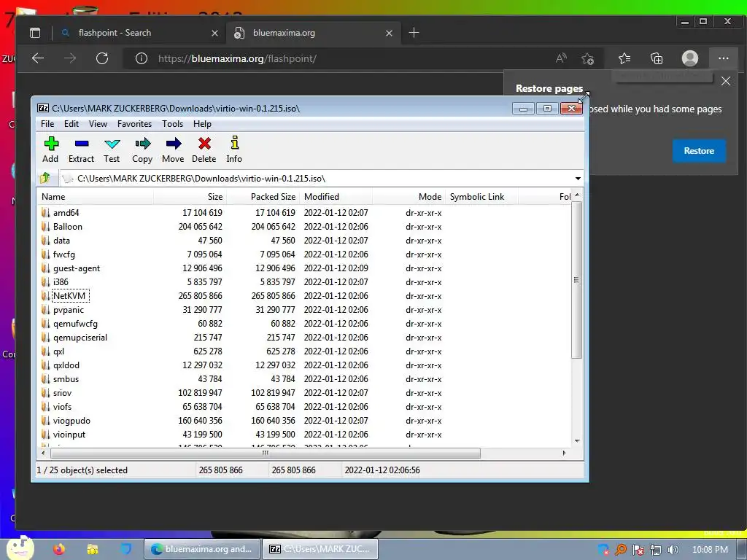747x560 pixels.
Task: Click the file list scroll down arrow
Action: [x=577, y=440]
